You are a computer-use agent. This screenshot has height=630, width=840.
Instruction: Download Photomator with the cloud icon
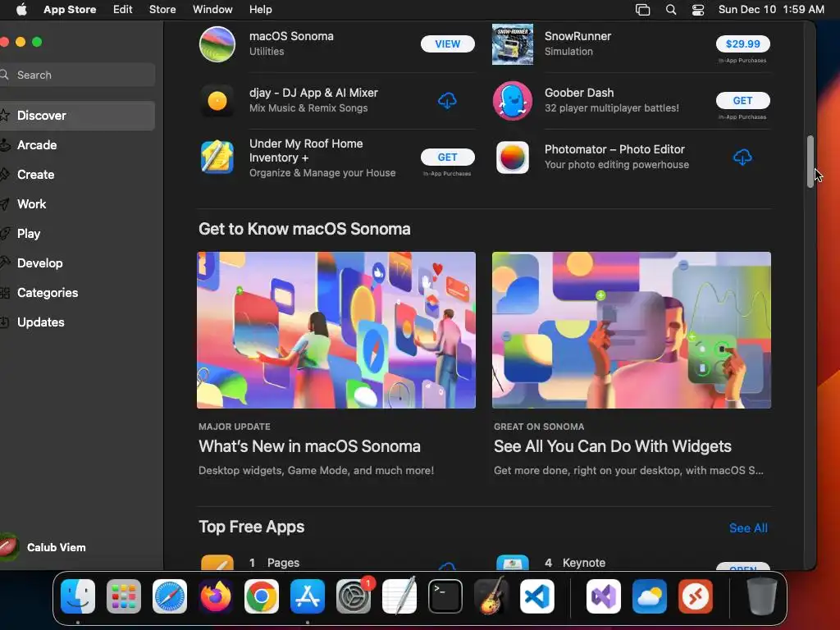point(742,157)
